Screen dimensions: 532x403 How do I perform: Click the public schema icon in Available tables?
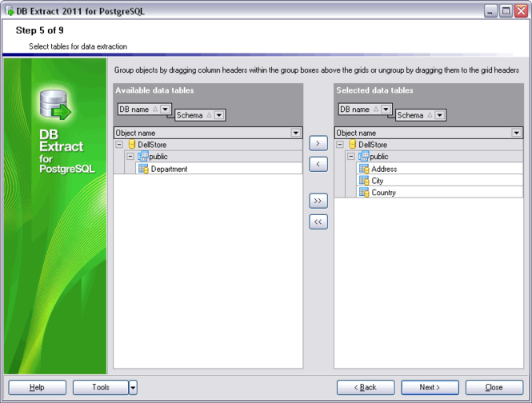point(143,156)
